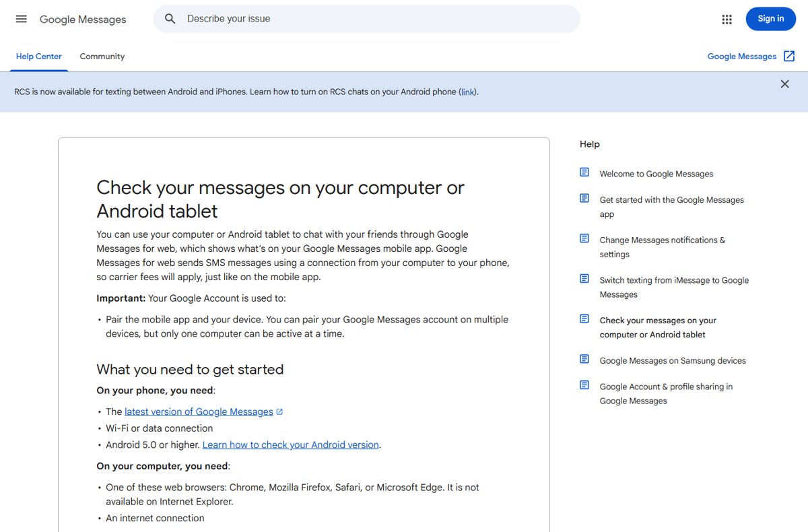Click the article icon beside Google Account & profile sharing

coord(584,385)
